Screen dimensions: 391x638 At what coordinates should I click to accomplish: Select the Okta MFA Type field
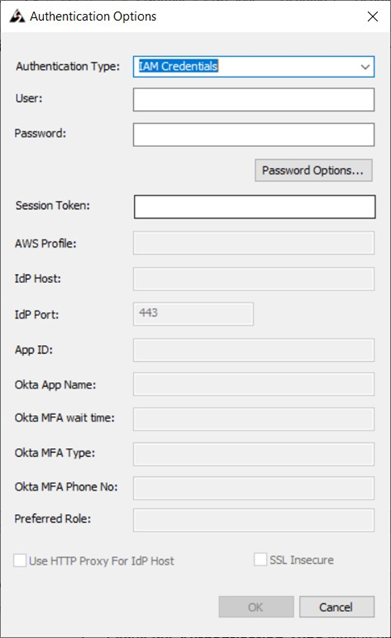click(253, 454)
